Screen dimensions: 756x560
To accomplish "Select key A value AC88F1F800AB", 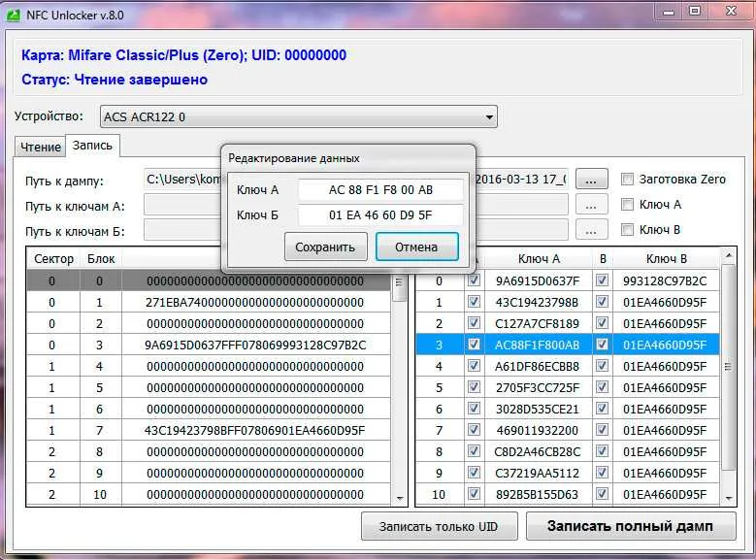I will tap(538, 345).
